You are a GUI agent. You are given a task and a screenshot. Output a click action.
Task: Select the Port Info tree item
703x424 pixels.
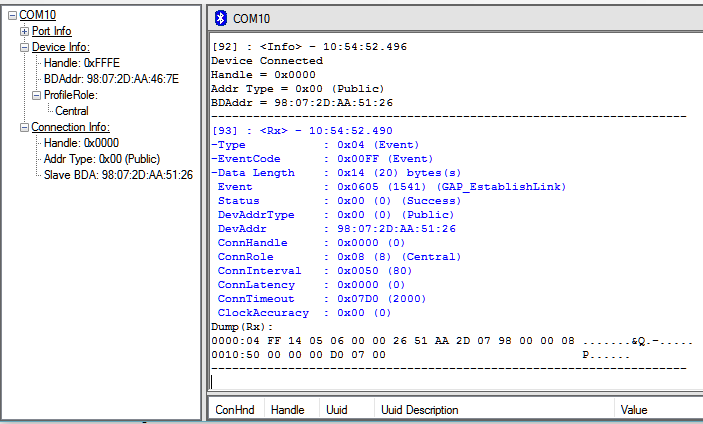pyautogui.click(x=51, y=31)
